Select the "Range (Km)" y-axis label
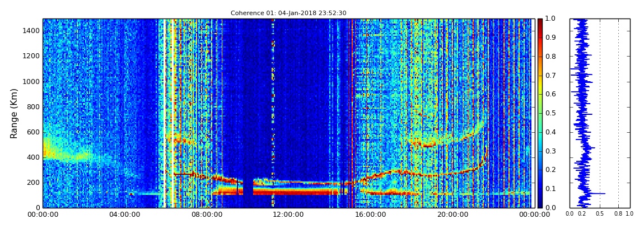 pos(14,113)
